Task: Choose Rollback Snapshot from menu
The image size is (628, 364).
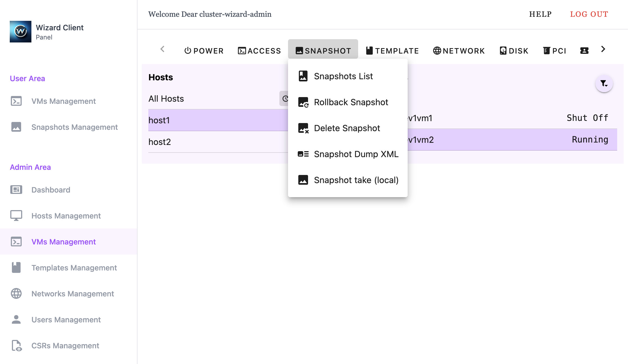Action: pos(351,102)
